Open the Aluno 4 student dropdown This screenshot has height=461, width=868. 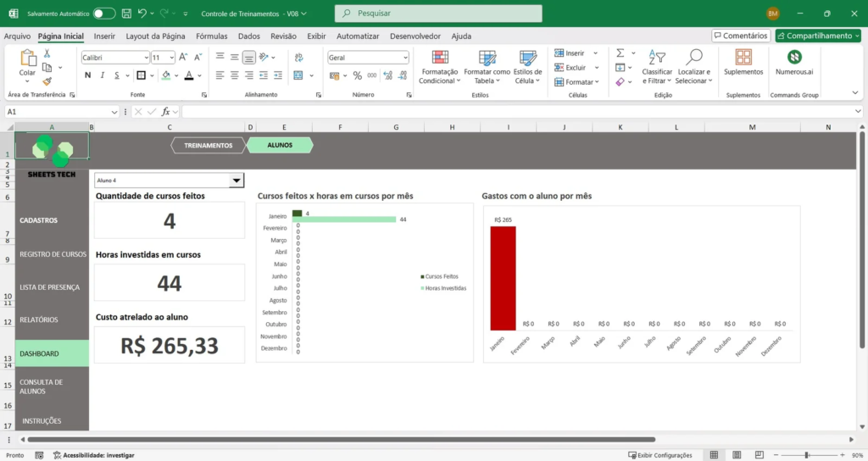[x=236, y=181]
